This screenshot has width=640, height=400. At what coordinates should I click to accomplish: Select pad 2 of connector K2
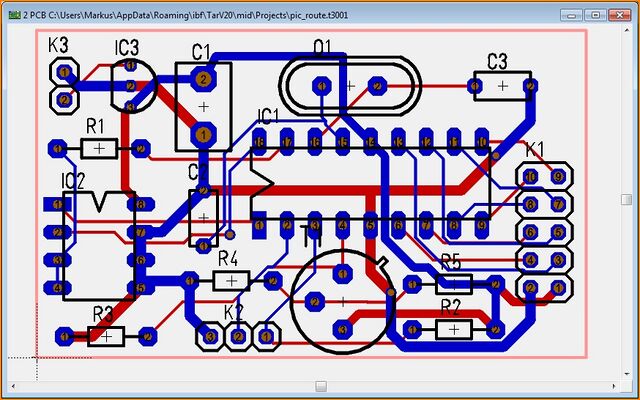pyautogui.click(x=238, y=337)
